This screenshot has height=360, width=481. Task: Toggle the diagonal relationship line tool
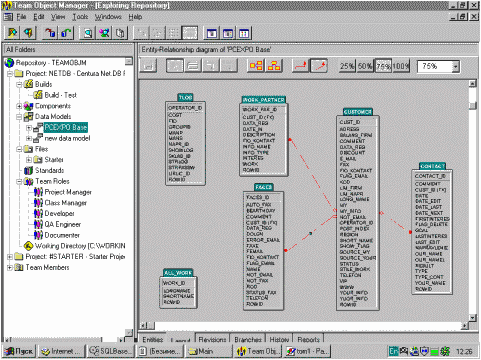[319, 66]
